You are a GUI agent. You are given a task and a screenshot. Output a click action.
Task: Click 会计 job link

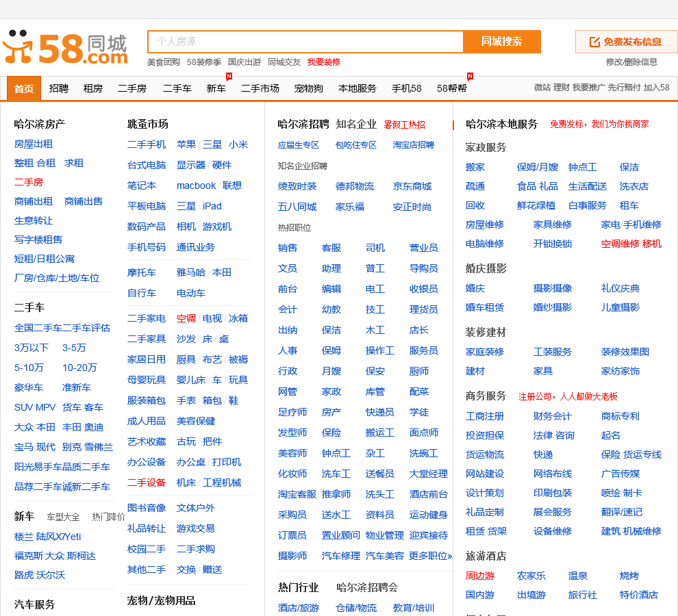[288, 309]
